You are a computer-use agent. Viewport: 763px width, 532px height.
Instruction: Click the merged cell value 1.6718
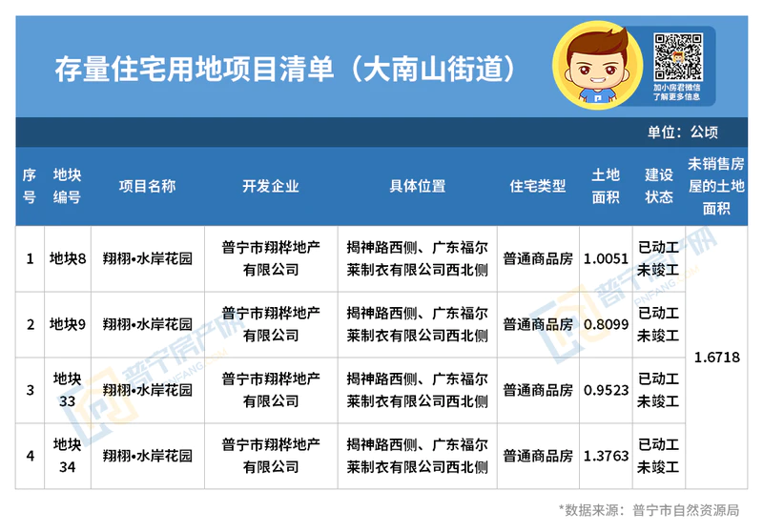point(715,358)
